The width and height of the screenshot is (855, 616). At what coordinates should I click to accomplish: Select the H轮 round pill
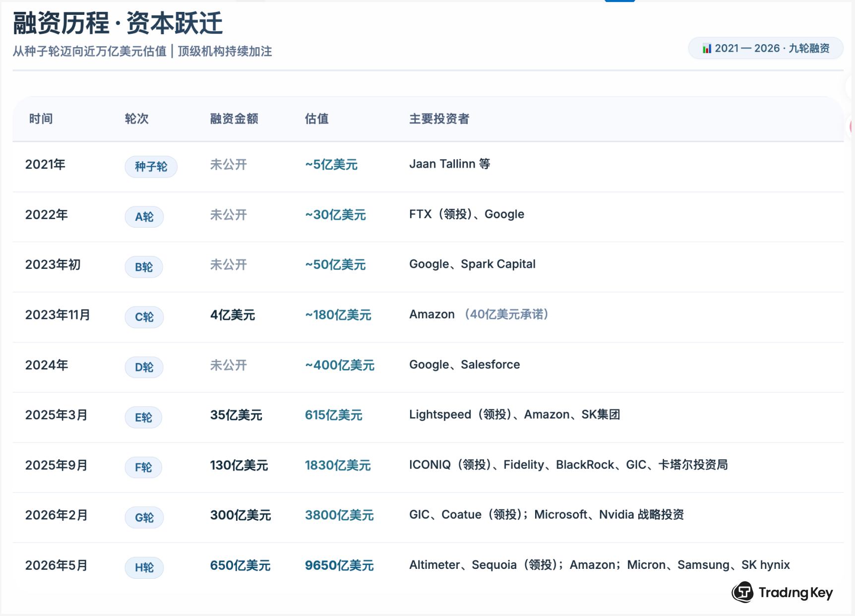[x=144, y=567]
